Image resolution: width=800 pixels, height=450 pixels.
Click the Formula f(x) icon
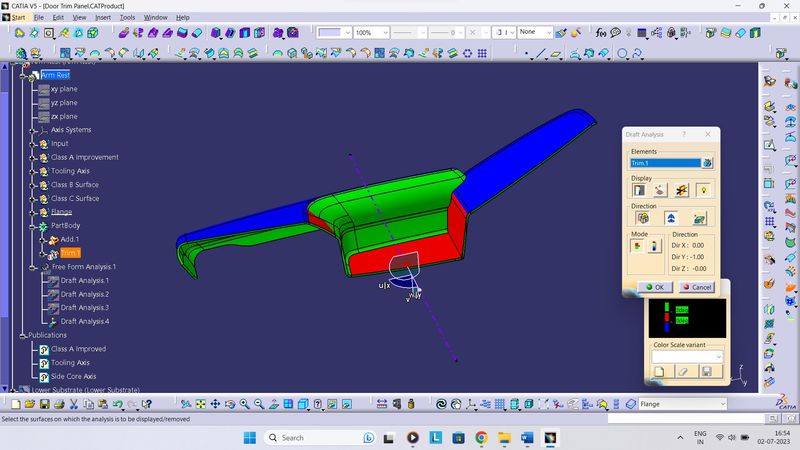pyautogui.click(x=601, y=33)
